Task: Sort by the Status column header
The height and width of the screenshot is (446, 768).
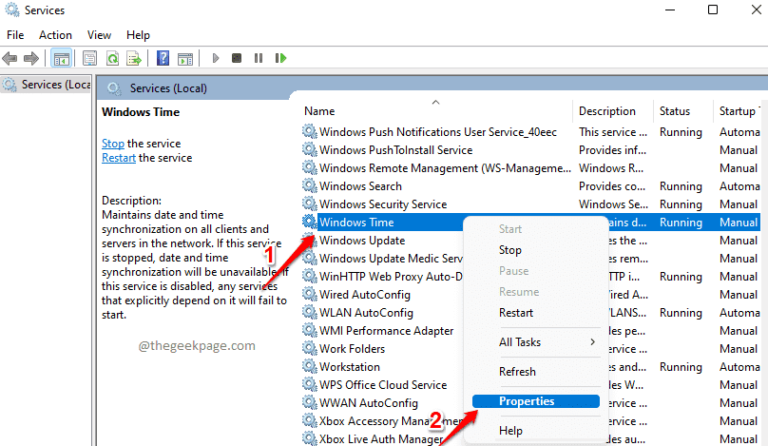Action: coord(675,111)
